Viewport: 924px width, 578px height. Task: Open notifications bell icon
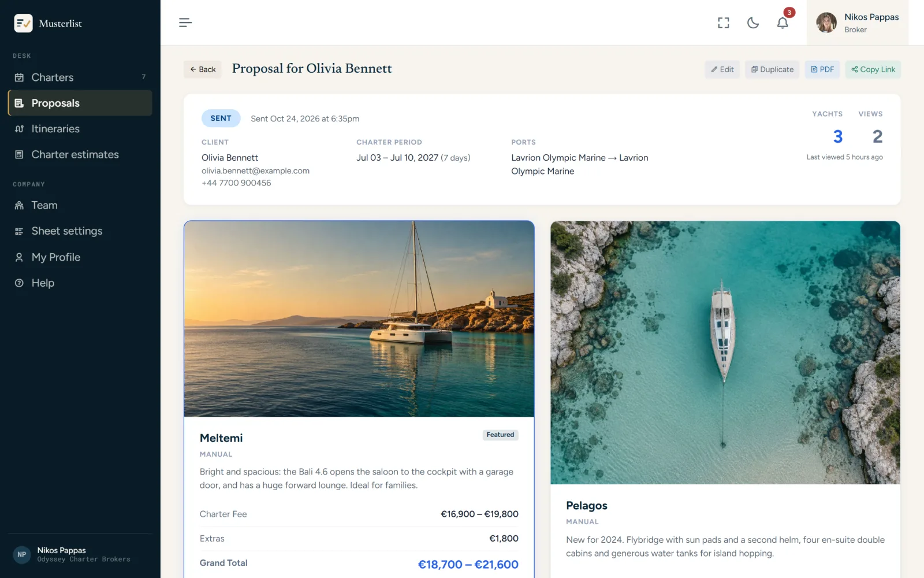coord(783,23)
